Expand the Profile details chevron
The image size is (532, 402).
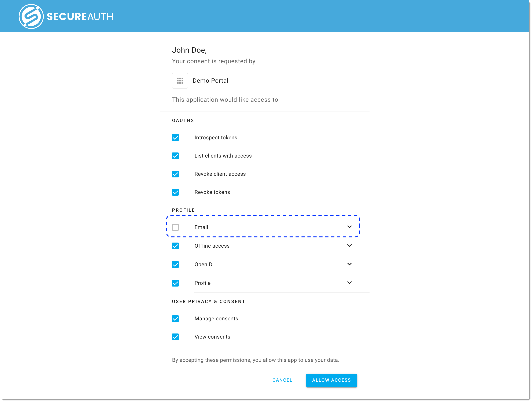(349, 283)
